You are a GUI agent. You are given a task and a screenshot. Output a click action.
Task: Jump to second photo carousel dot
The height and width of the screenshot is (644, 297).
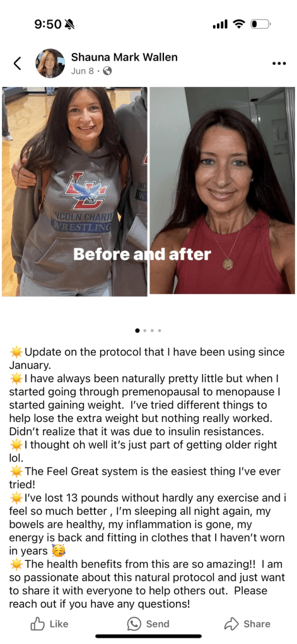(x=145, y=330)
